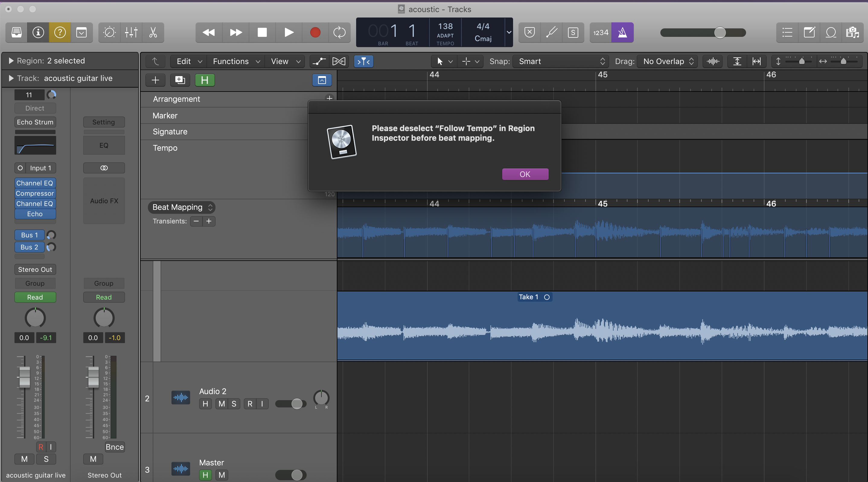Image resolution: width=868 pixels, height=482 pixels.
Task: Click the Loop Browser icon
Action: pyautogui.click(x=831, y=32)
